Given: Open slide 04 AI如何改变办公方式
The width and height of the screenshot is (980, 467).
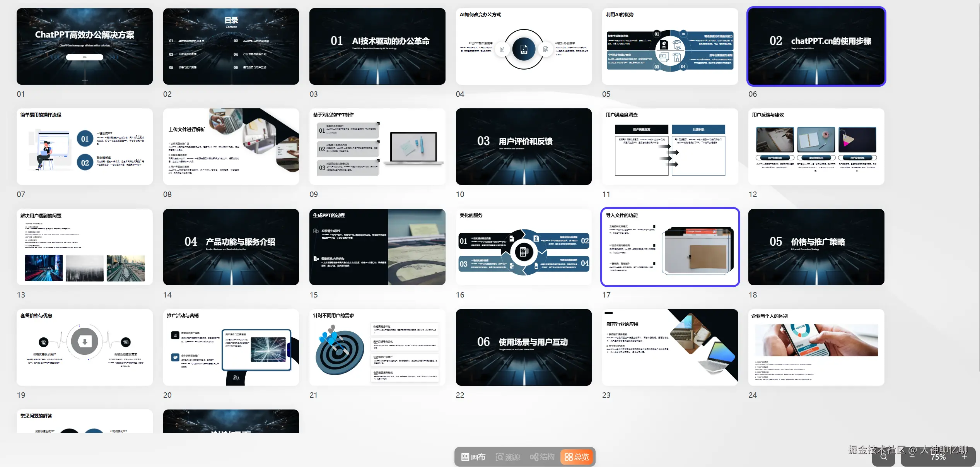Looking at the screenshot, I should [x=524, y=46].
